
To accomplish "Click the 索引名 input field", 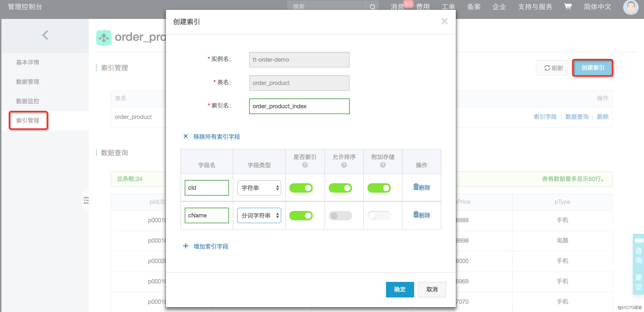I will pos(299,106).
